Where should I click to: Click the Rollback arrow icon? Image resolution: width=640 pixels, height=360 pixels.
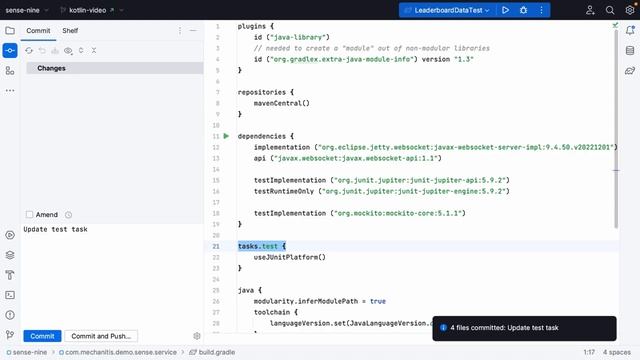point(42,51)
